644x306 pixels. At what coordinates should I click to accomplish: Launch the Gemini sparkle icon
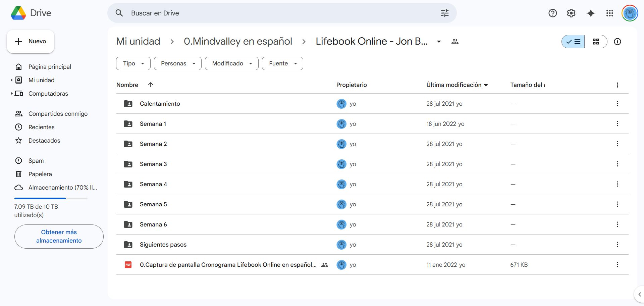click(590, 13)
